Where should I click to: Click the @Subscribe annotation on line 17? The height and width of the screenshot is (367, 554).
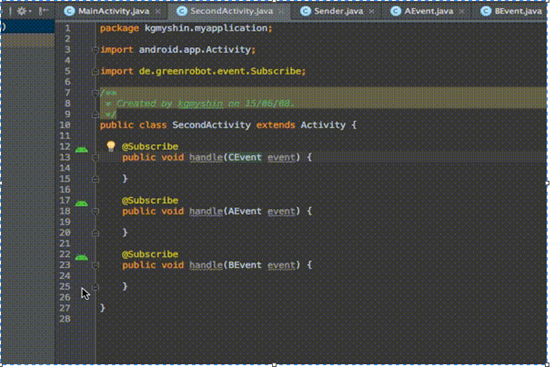click(x=150, y=201)
